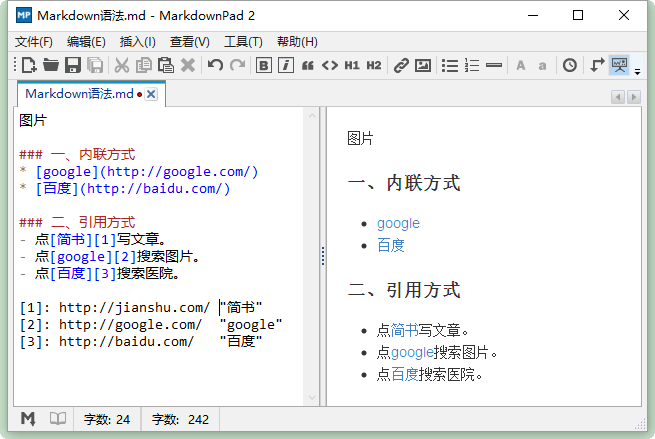Click the pane splitter grip handle

point(323,256)
